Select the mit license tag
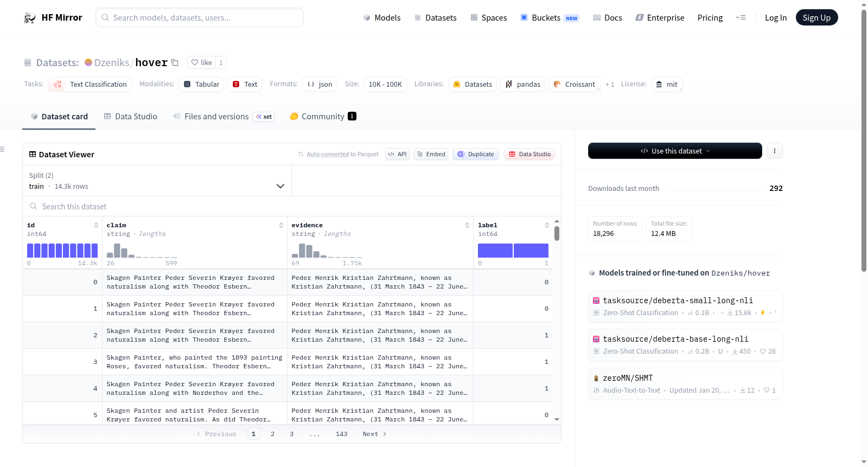Image resolution: width=868 pixels, height=467 pixels. 667,84
